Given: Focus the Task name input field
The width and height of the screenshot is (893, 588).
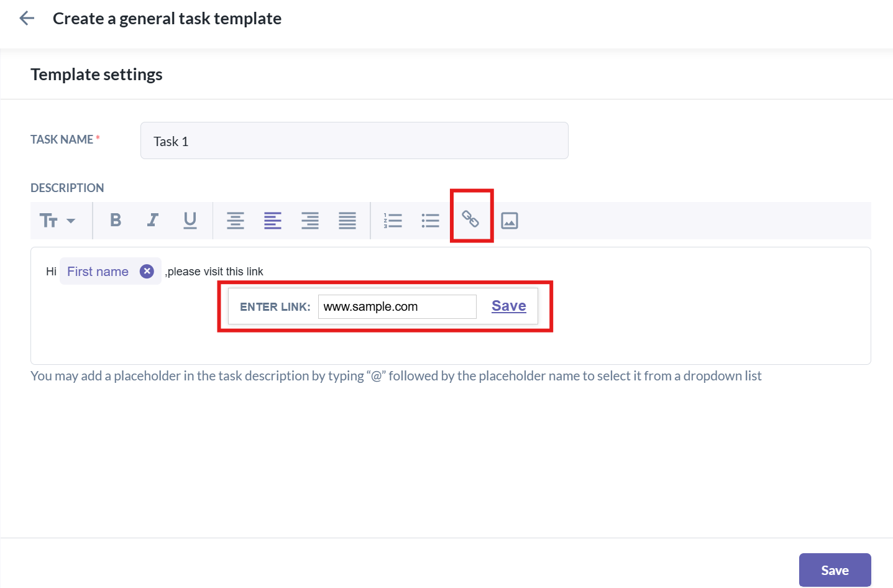Looking at the screenshot, I should tap(354, 140).
